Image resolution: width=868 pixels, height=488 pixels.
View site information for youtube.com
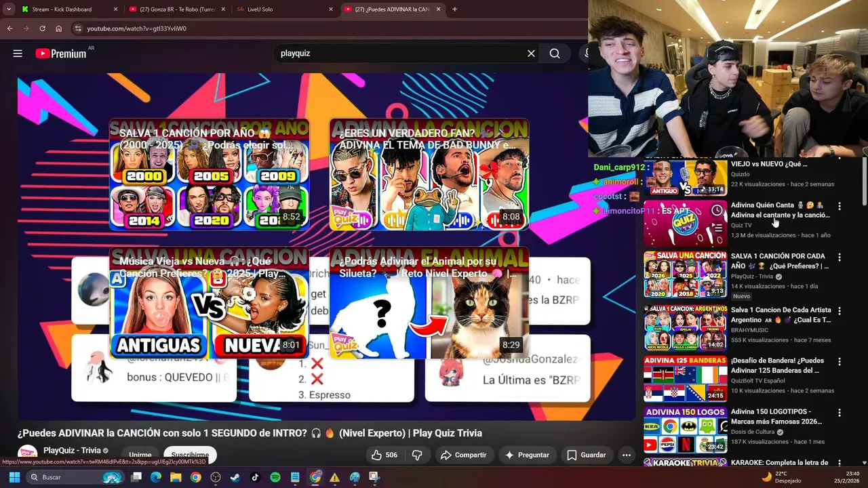[x=78, y=28]
